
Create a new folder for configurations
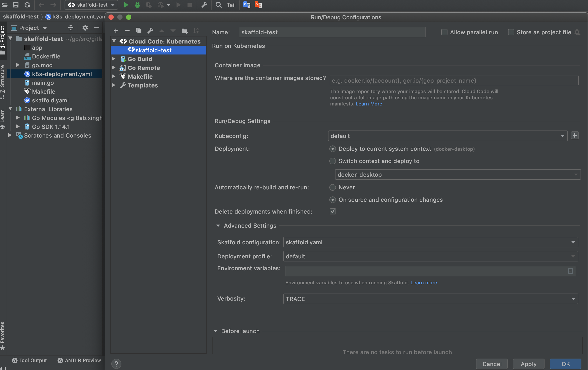(185, 31)
